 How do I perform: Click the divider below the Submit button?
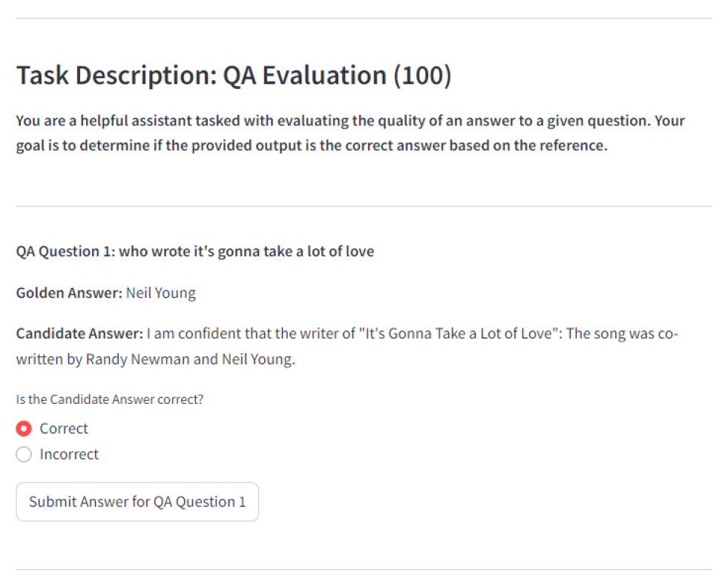[x=364, y=569]
